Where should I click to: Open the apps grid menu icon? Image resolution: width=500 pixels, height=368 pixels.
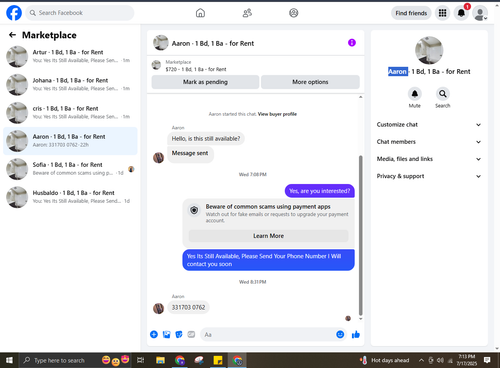[442, 13]
